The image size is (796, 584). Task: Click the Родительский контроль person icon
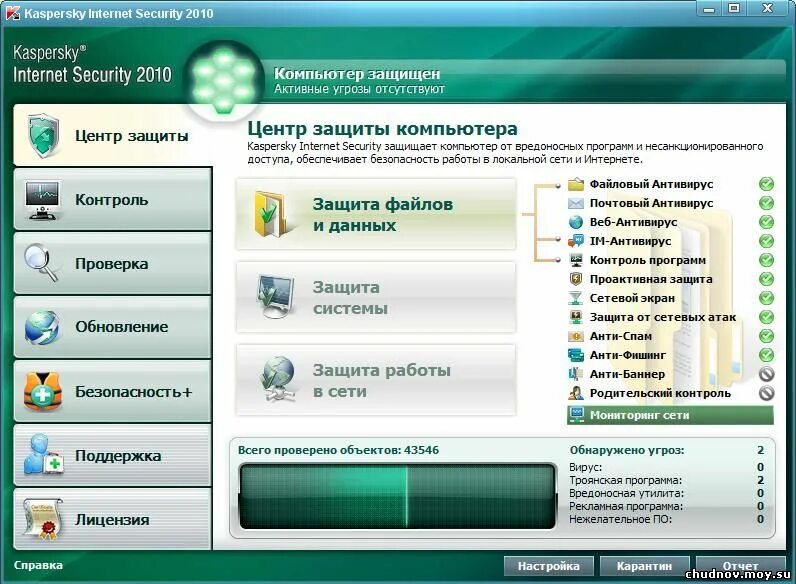coord(576,393)
